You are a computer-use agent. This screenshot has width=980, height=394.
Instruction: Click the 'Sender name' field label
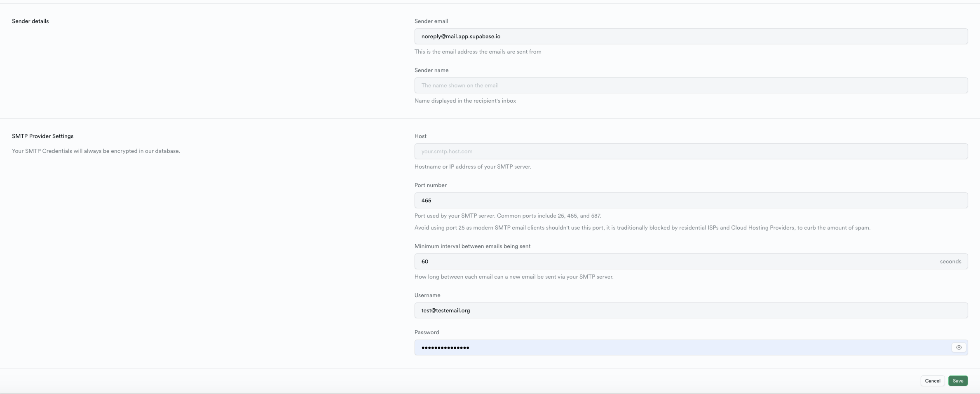(431, 70)
